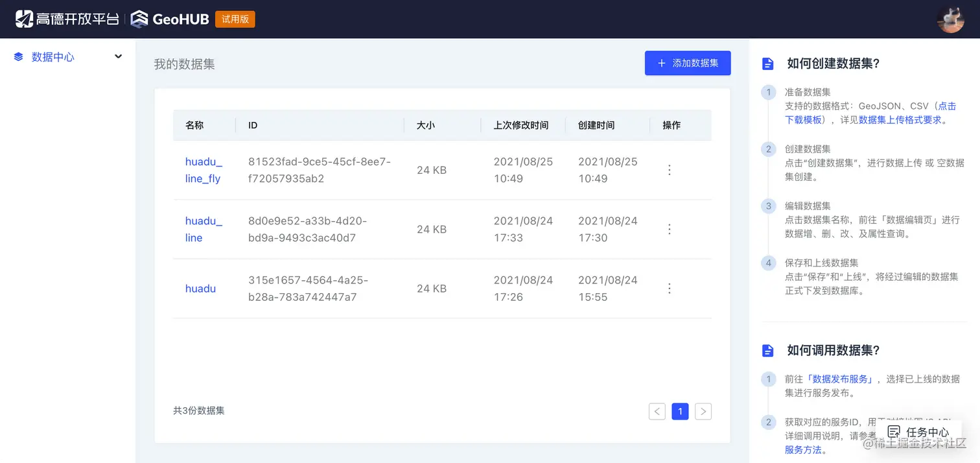Open the huadu_line_fly dataset
The image size is (980, 463).
(204, 170)
